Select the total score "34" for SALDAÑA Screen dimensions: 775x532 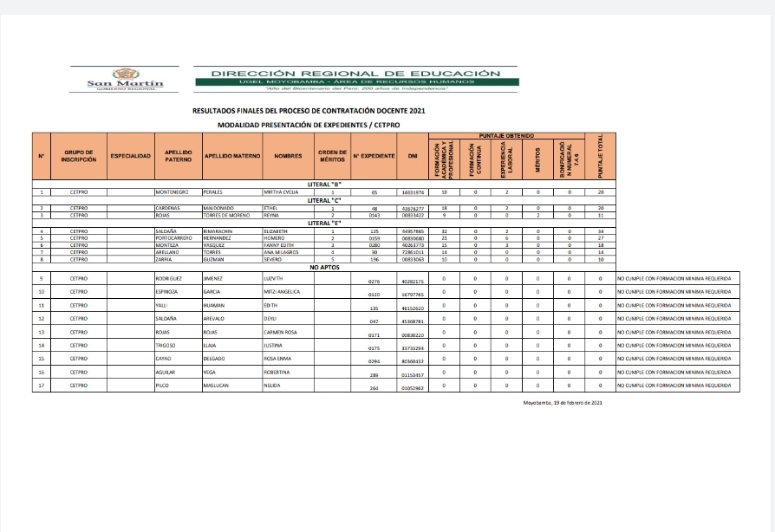pyautogui.click(x=601, y=231)
